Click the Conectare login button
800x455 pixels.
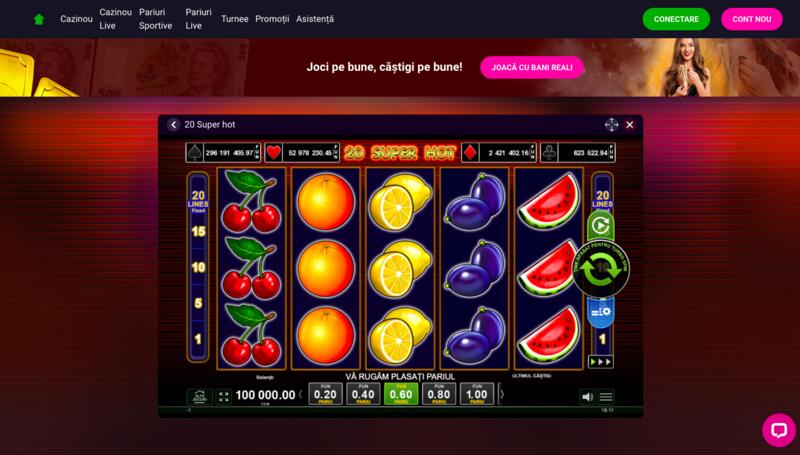[676, 19]
